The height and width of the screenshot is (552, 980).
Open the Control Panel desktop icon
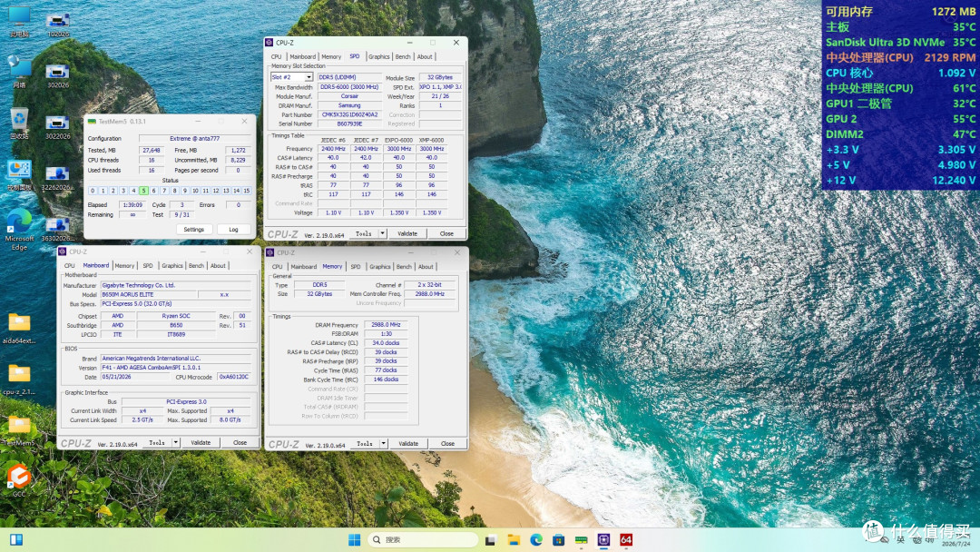(x=19, y=174)
